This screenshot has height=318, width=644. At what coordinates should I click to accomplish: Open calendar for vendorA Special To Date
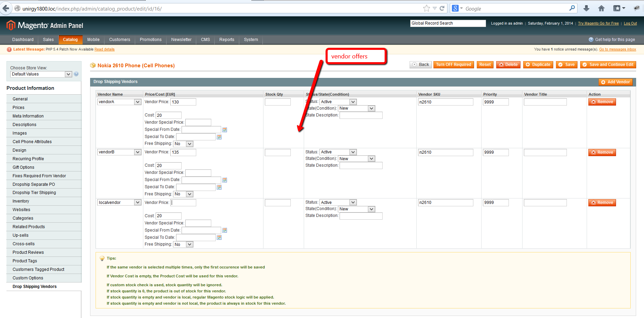219,137
